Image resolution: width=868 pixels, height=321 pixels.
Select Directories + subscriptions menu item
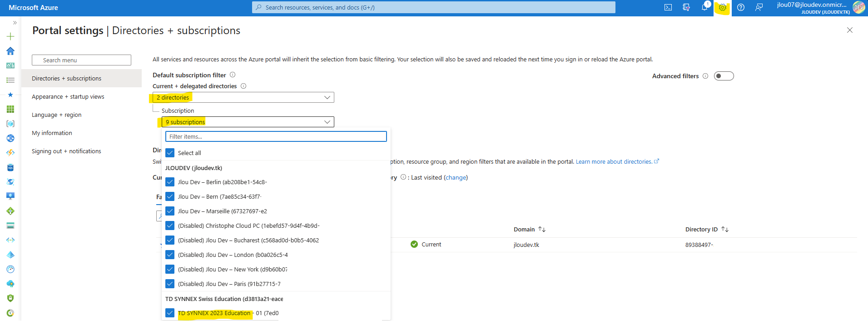pos(82,78)
